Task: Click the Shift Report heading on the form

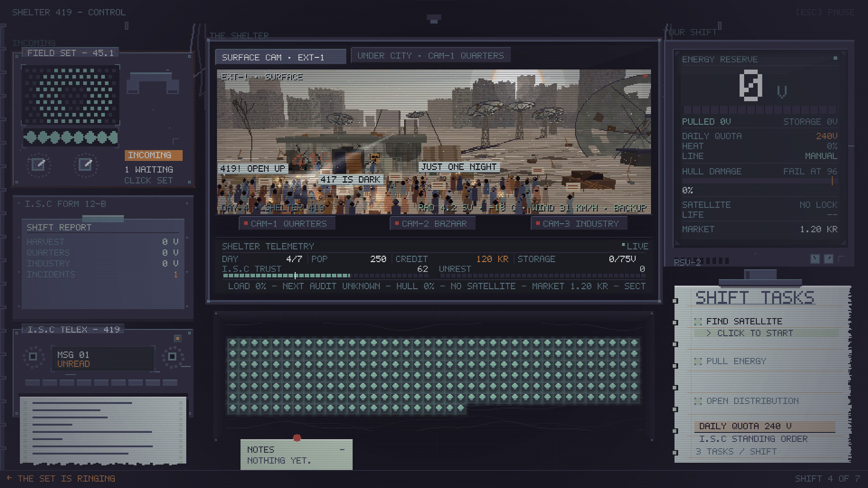Action: pyautogui.click(x=59, y=227)
